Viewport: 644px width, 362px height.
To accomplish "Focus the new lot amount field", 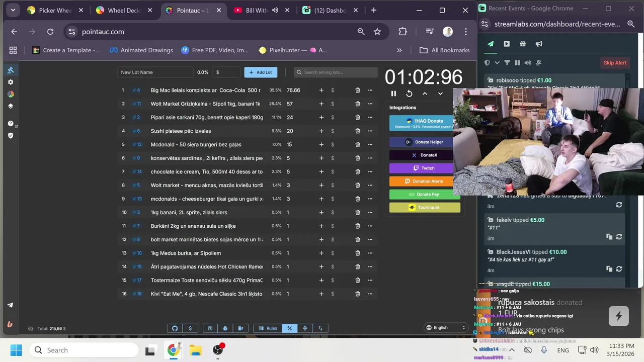I will coord(226,72).
